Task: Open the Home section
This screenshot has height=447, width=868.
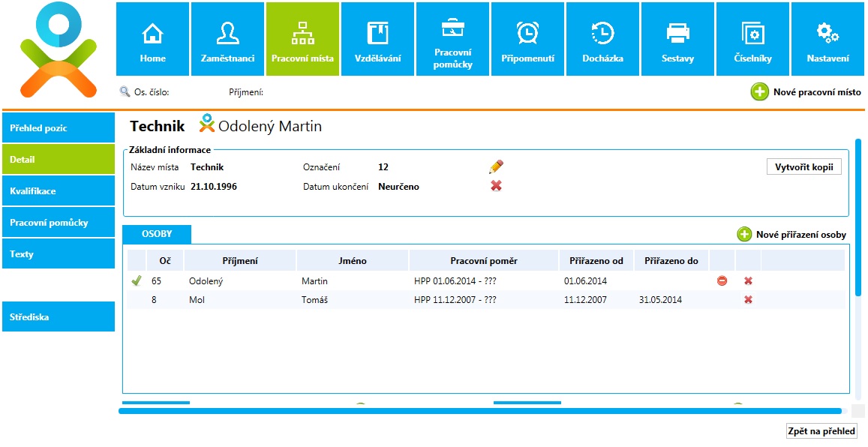Action: tap(153, 40)
